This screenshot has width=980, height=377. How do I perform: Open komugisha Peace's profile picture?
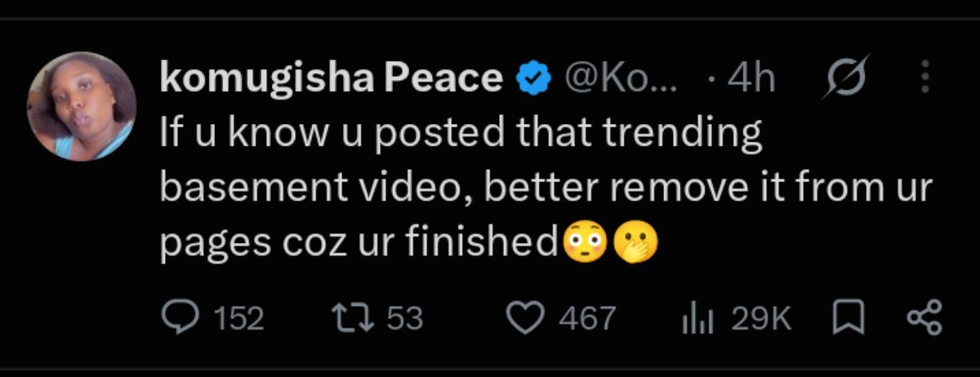click(x=82, y=107)
